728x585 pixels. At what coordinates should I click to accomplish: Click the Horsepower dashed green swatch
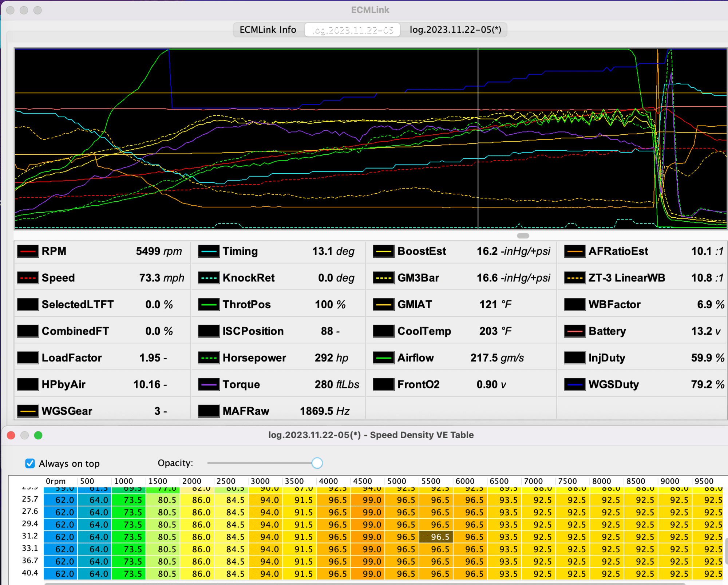point(209,358)
